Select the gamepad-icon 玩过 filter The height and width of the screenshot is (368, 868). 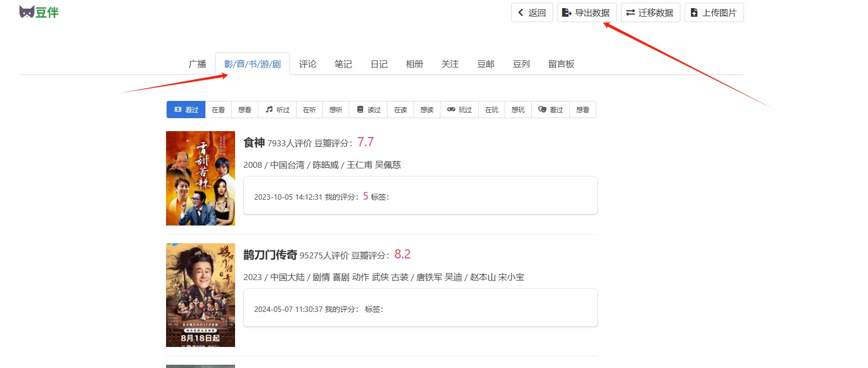pos(459,110)
